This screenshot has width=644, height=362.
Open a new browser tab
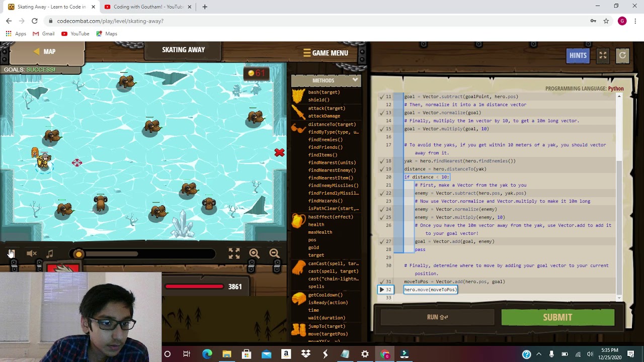[x=205, y=7]
